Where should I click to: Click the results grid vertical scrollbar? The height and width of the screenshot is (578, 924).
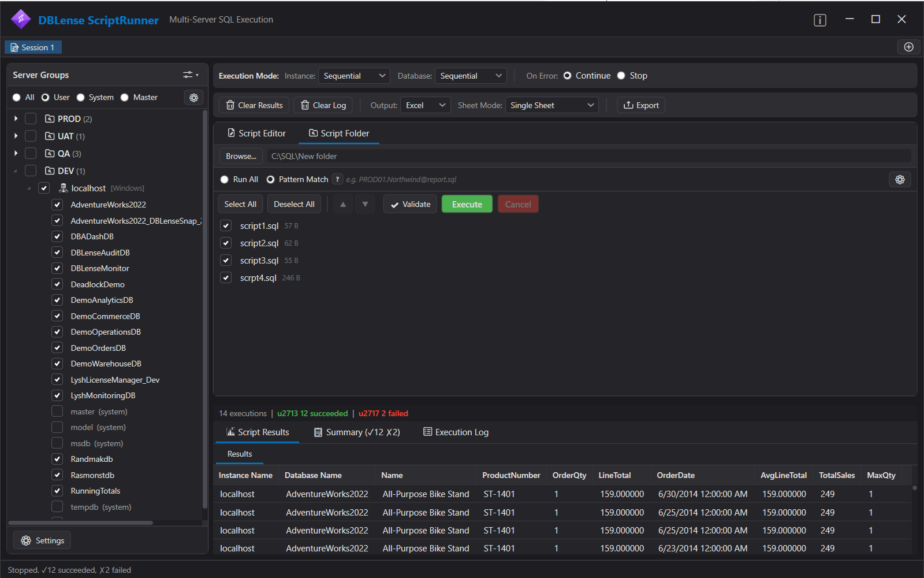click(914, 488)
